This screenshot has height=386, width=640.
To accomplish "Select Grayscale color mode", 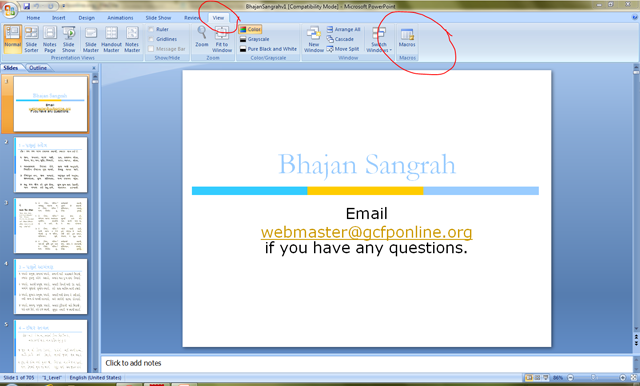I will pyautogui.click(x=254, y=39).
